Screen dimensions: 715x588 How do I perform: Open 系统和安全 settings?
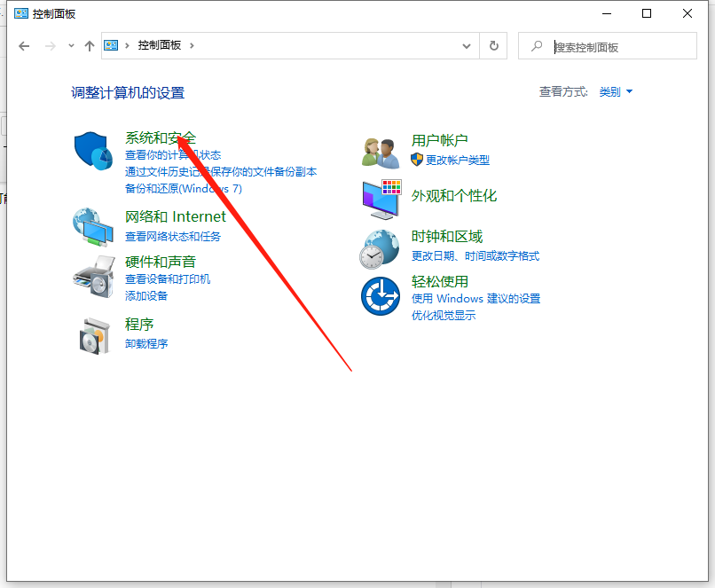pos(160,137)
